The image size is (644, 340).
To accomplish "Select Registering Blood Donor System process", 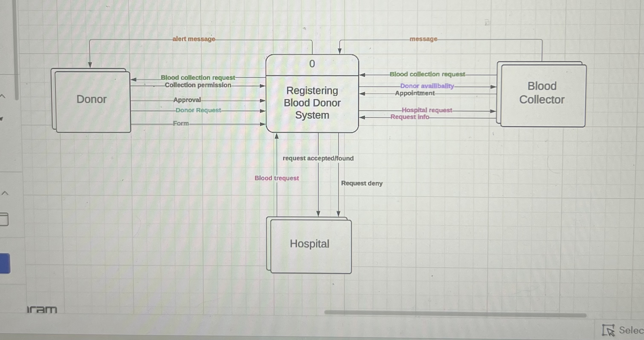I will [x=312, y=103].
